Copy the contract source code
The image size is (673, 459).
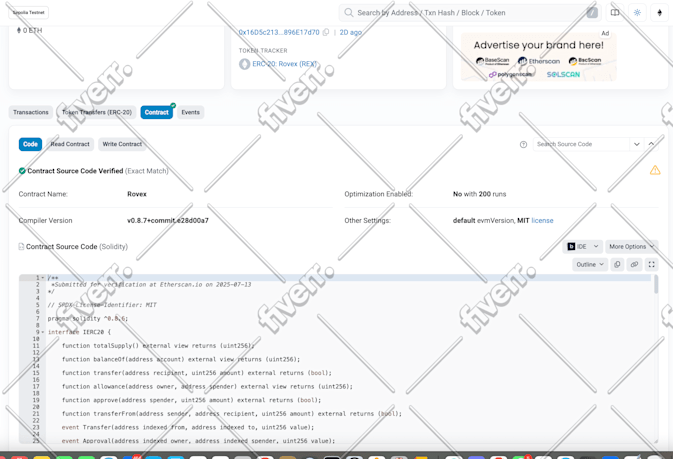pos(617,264)
